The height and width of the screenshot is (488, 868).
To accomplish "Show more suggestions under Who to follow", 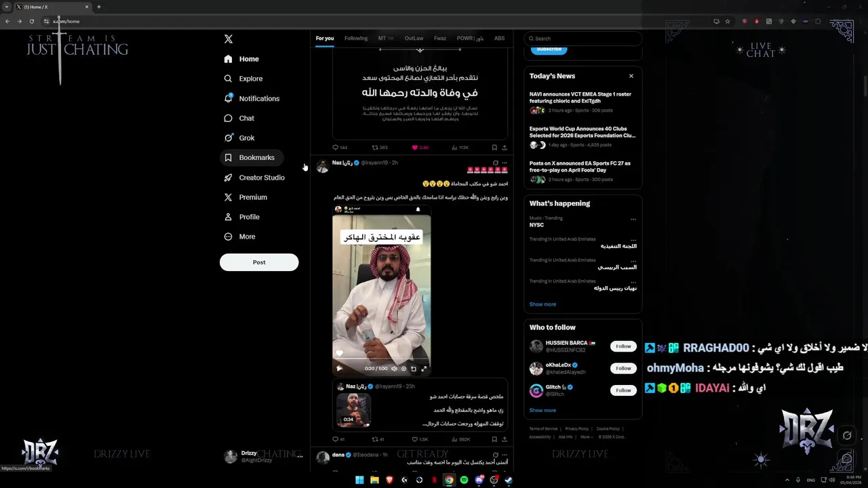I will click(542, 410).
